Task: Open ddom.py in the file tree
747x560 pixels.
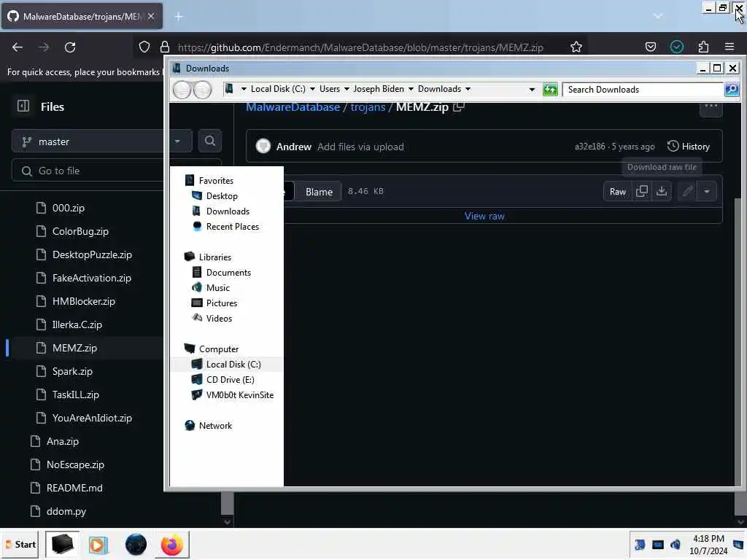Action: tap(66, 511)
